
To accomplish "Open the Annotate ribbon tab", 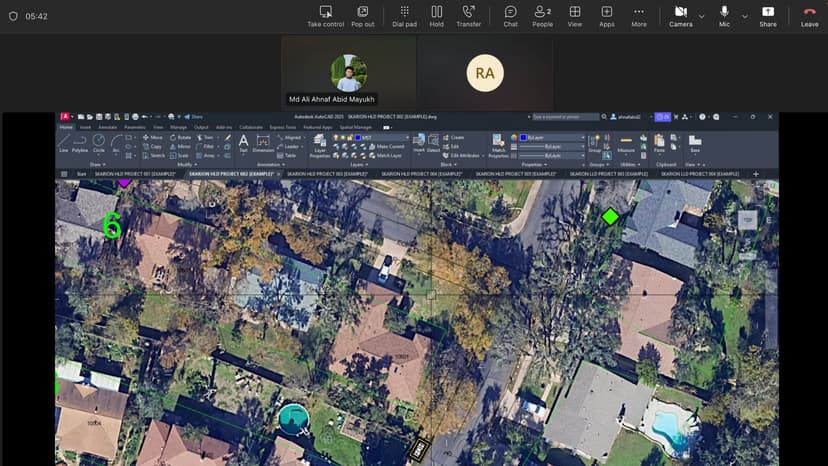I will click(x=107, y=127).
